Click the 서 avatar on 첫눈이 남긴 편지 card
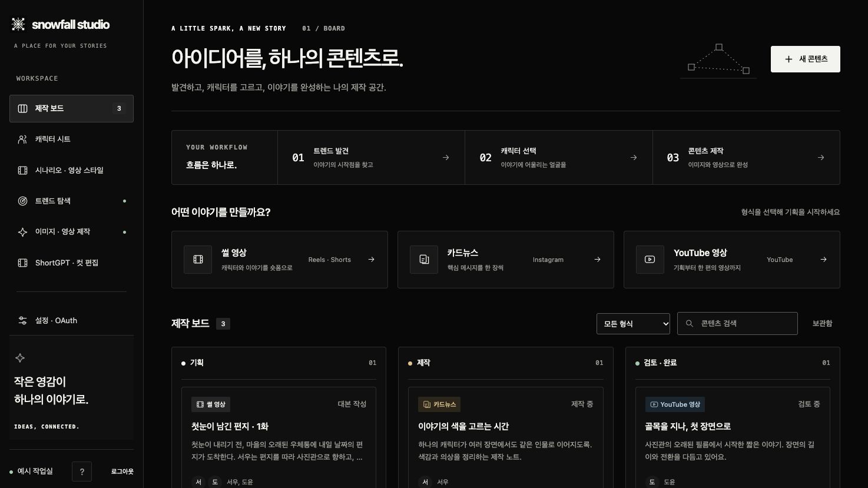 click(198, 482)
